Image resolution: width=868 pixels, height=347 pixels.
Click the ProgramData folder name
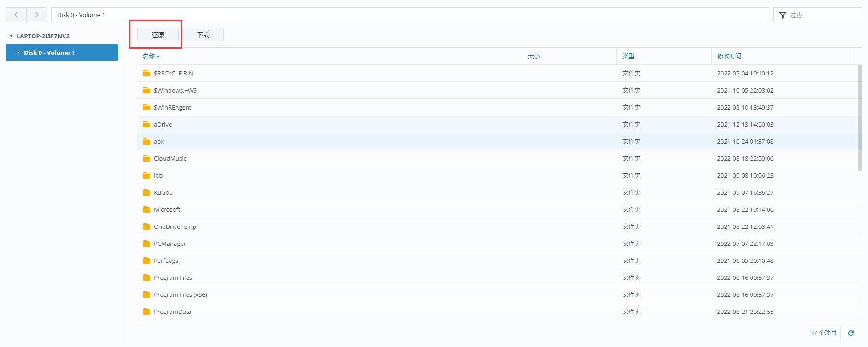[x=172, y=312]
